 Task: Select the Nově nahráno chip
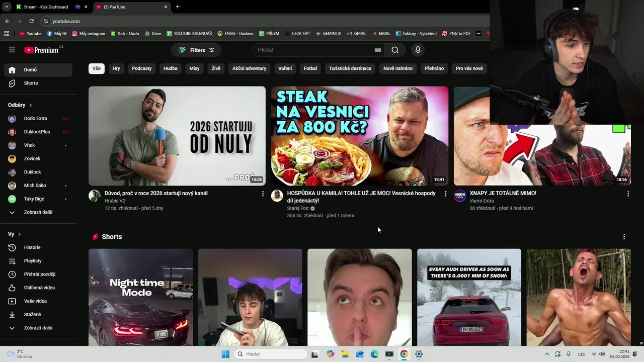[x=398, y=68]
